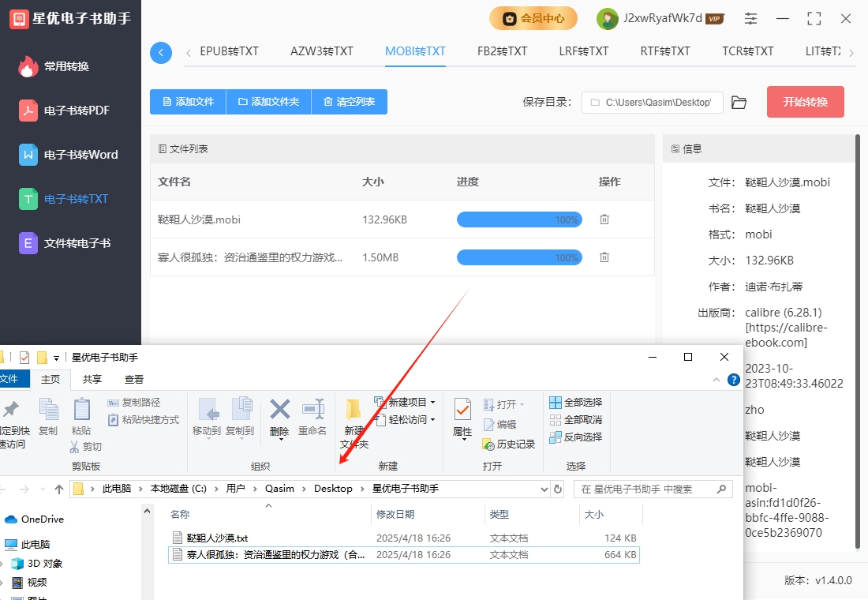Open the 会员中心 button

(533, 18)
